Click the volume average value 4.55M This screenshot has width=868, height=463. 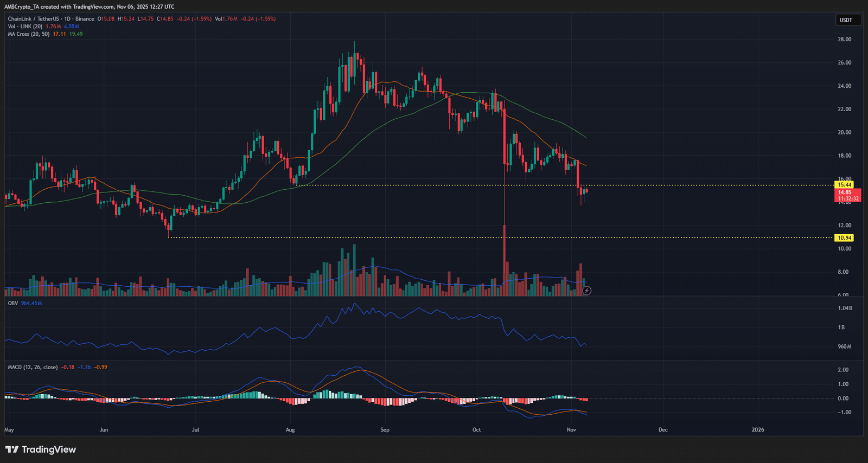(x=72, y=27)
